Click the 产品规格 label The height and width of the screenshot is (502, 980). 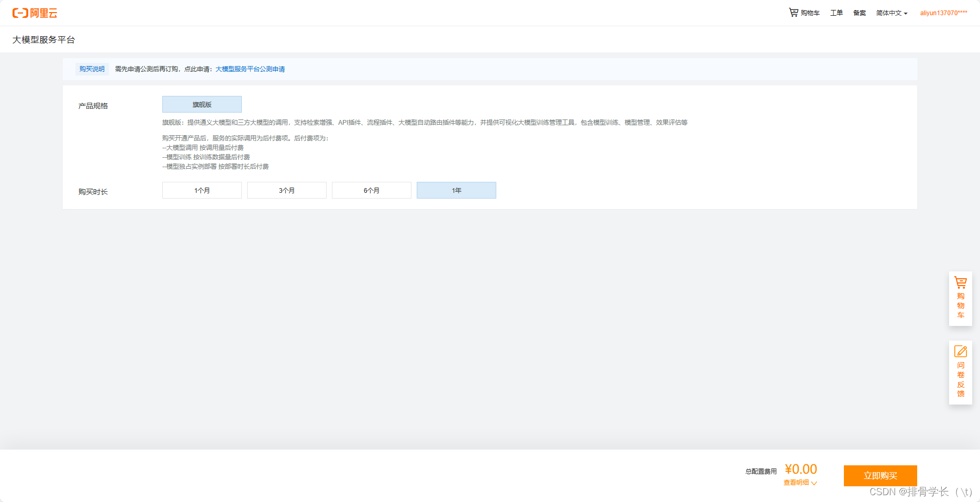(93, 106)
